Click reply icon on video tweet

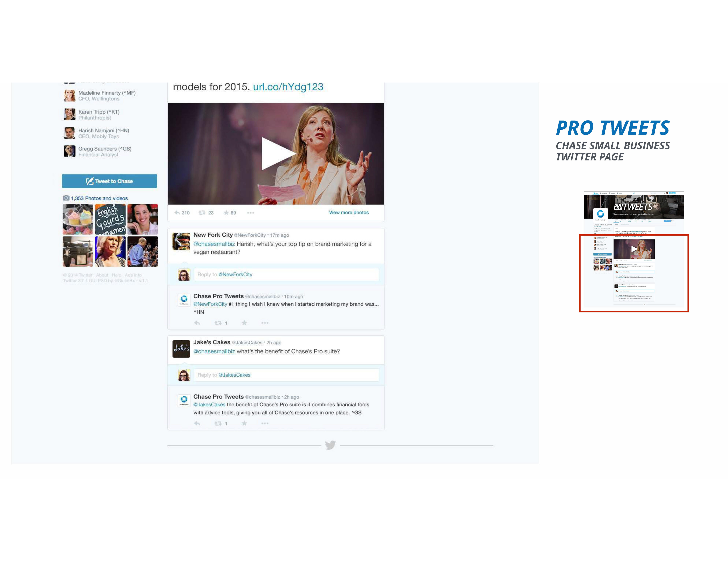(177, 213)
